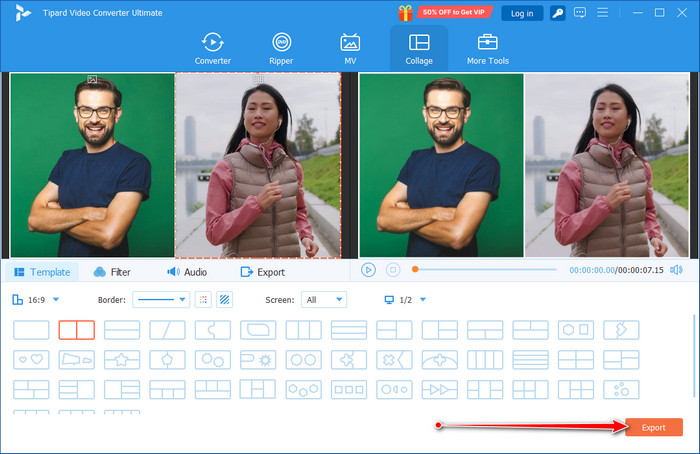The height and width of the screenshot is (454, 700).
Task: Choose the two circles template in row two
Action: click(x=304, y=359)
